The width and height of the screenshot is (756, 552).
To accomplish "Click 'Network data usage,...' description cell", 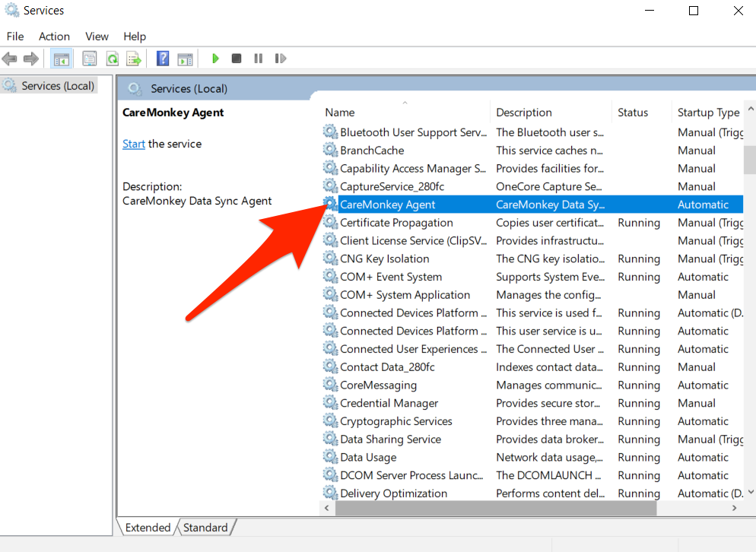I will pyautogui.click(x=550, y=456).
